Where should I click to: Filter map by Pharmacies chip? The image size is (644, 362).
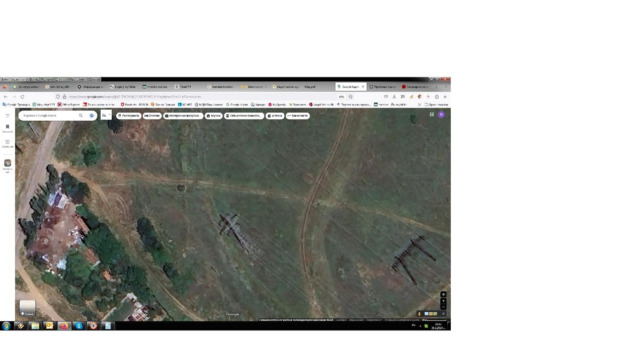tap(275, 116)
